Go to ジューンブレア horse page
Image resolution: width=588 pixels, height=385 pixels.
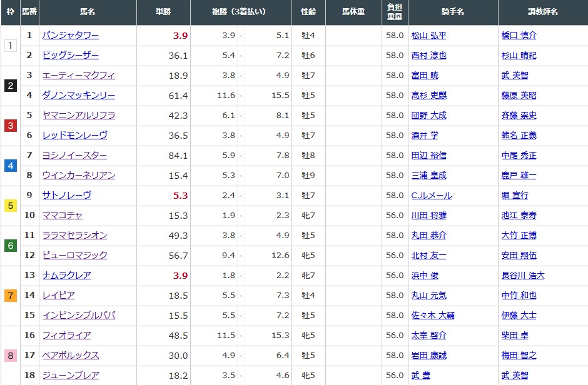pos(71,376)
